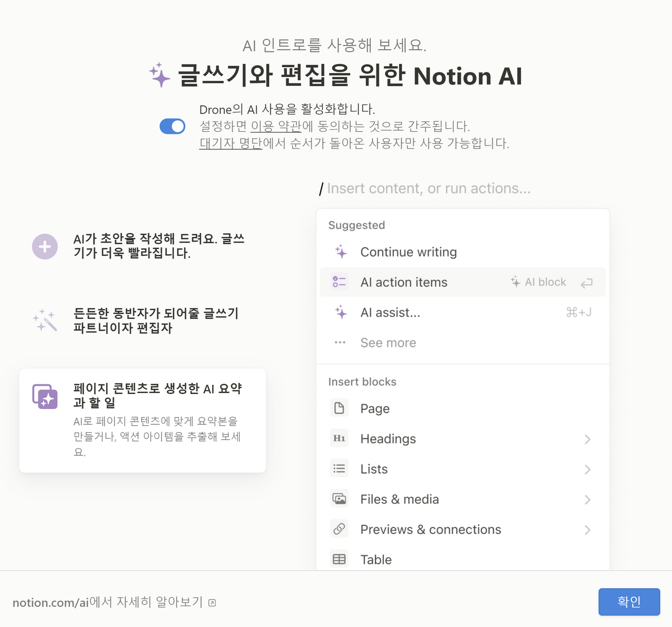Viewport: 672px width, 627px height.
Task: Expand the Headings chevron arrow
Action: click(x=587, y=439)
